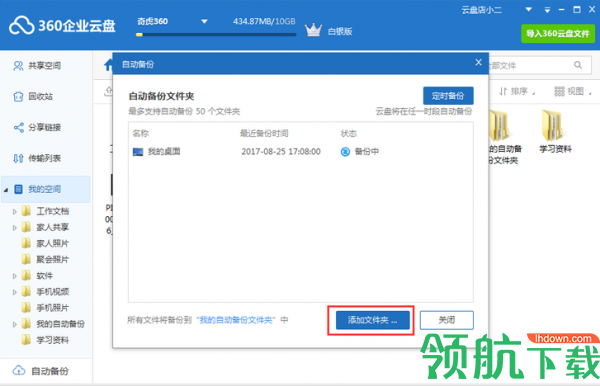Click the 关闭 button

[447, 320]
